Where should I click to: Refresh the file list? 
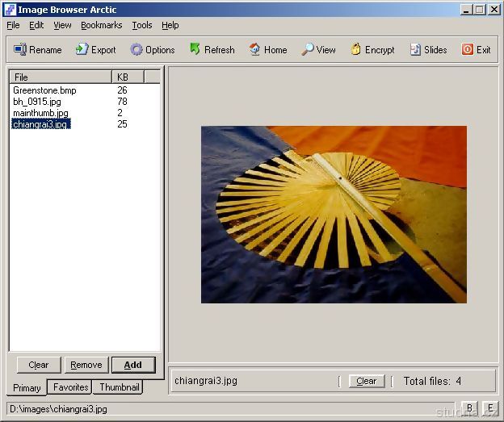click(x=195, y=49)
